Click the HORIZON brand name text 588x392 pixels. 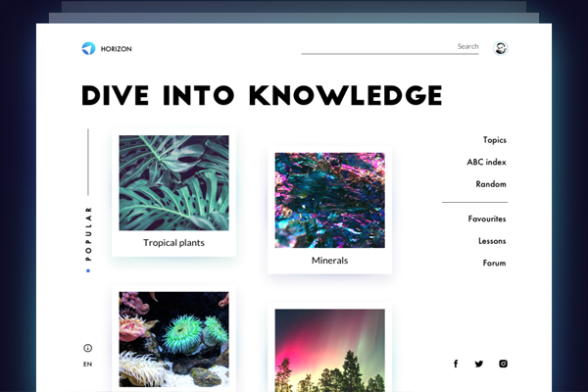(x=117, y=49)
